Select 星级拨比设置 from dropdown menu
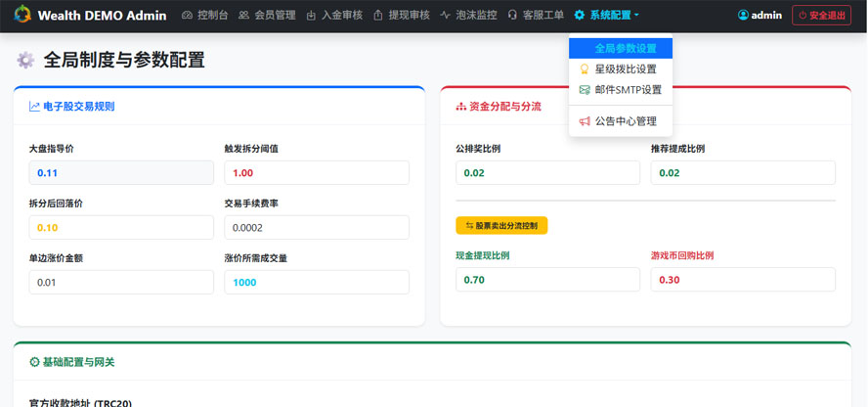This screenshot has width=868, height=407. point(621,69)
